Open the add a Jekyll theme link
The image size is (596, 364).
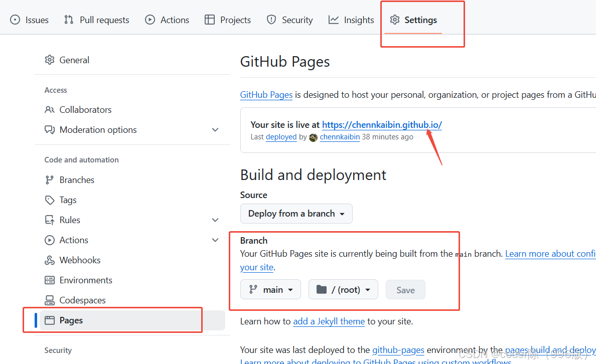point(329,321)
